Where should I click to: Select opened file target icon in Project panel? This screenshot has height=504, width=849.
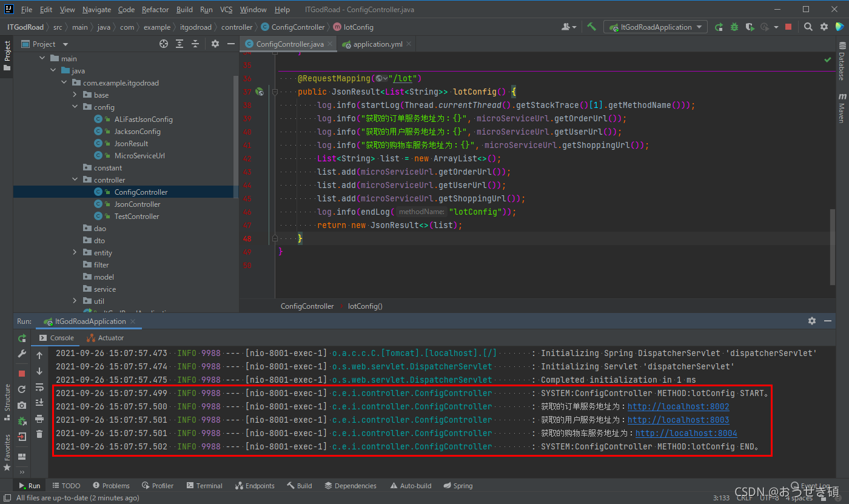click(x=164, y=44)
